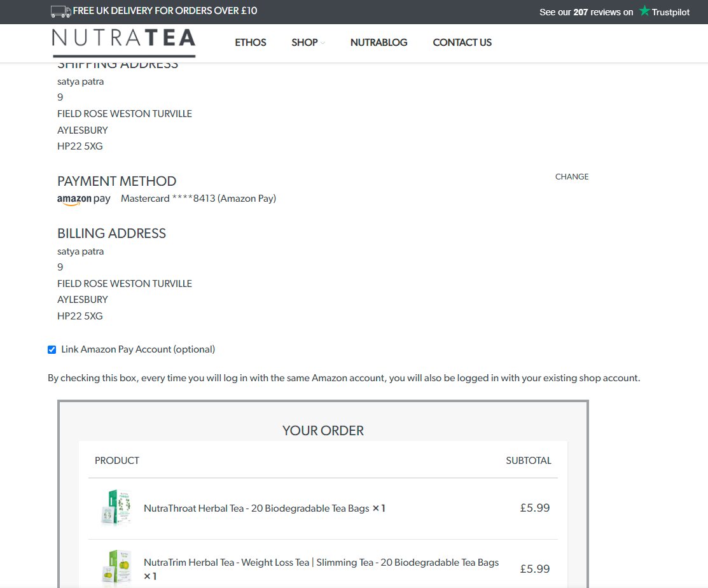Click the delivery truck icon
Screen dimensions: 708x588
[x=60, y=11]
